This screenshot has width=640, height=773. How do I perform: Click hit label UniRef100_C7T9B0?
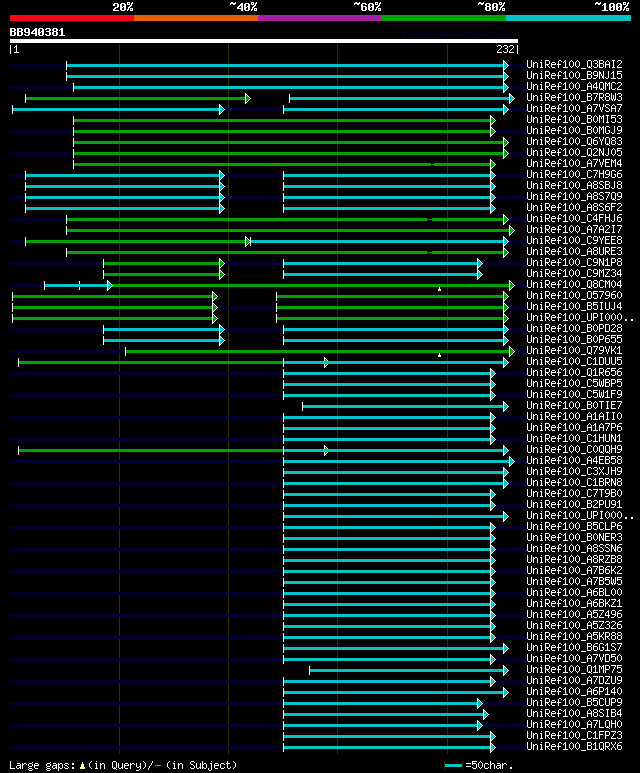(x=574, y=493)
